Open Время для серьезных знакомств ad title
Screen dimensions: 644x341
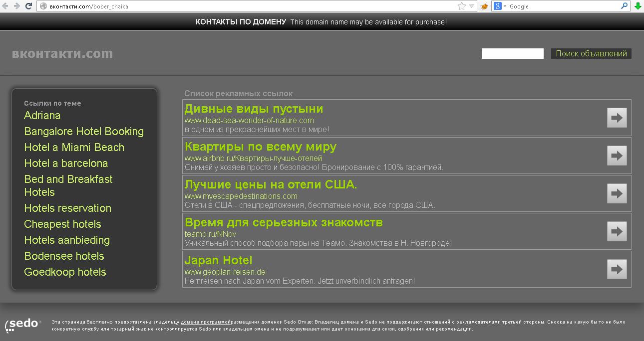tap(284, 222)
